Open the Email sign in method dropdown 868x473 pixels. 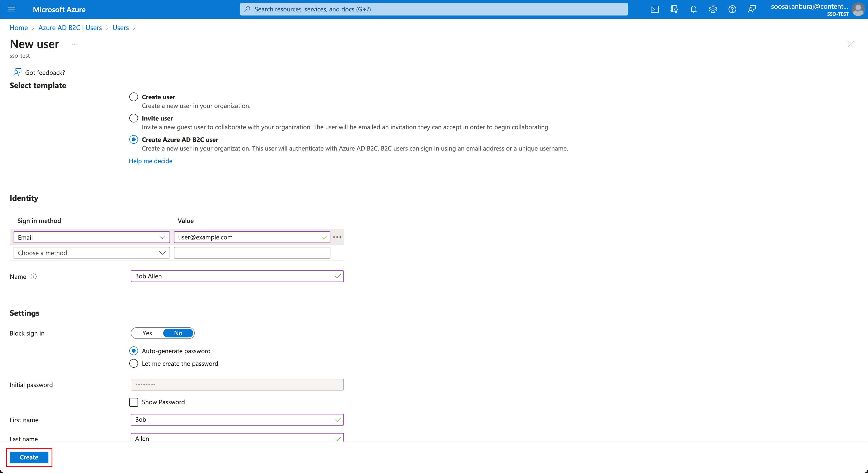click(x=92, y=237)
